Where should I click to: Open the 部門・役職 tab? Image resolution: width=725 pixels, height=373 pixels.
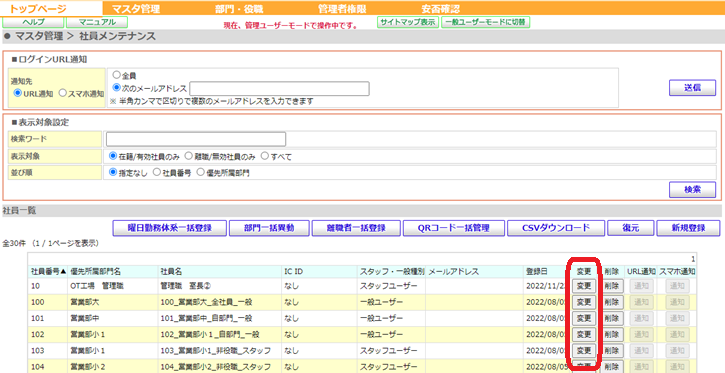pos(238,8)
